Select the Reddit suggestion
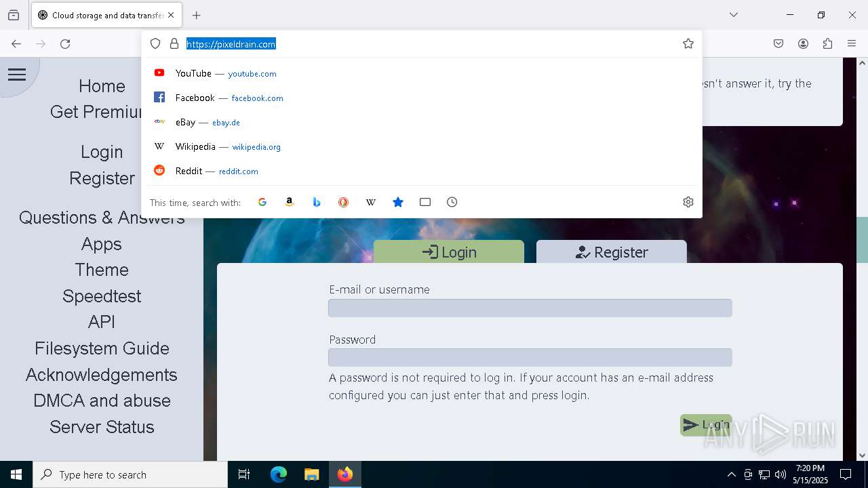This screenshot has height=488, width=868. point(422,171)
